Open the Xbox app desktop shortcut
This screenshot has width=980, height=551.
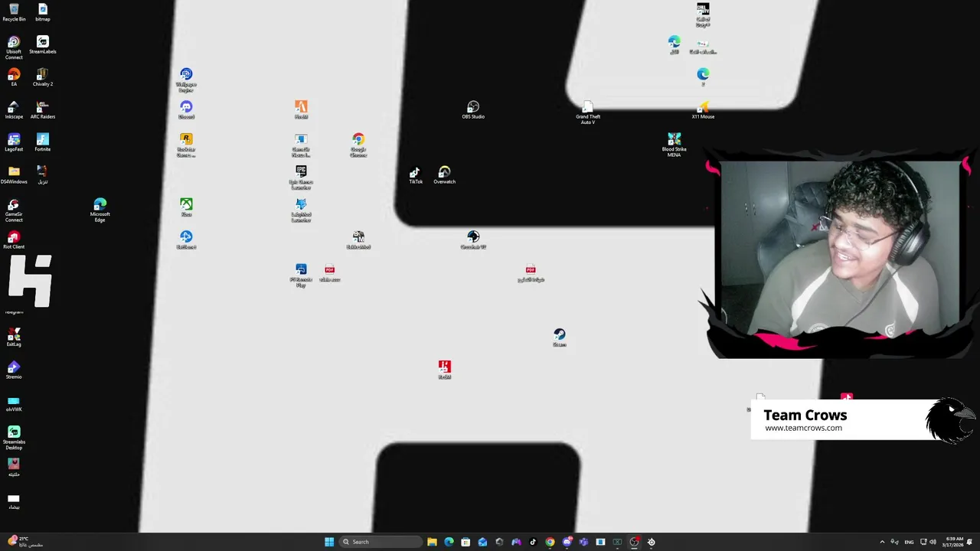pyautogui.click(x=186, y=207)
